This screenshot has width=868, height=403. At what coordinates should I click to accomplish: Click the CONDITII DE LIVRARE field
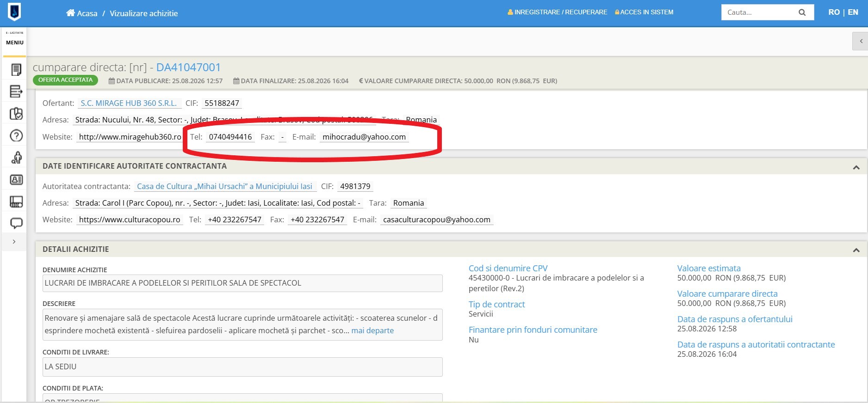(x=242, y=367)
